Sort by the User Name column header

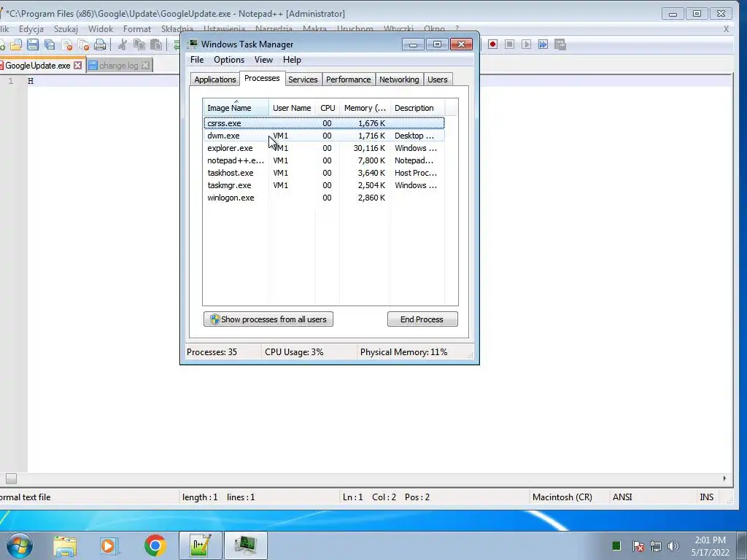click(x=292, y=108)
